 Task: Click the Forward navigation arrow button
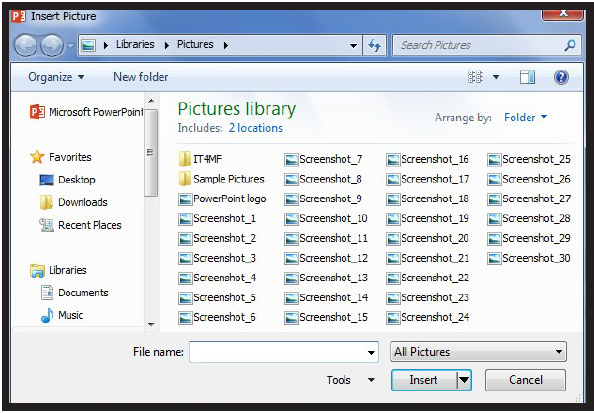52,45
